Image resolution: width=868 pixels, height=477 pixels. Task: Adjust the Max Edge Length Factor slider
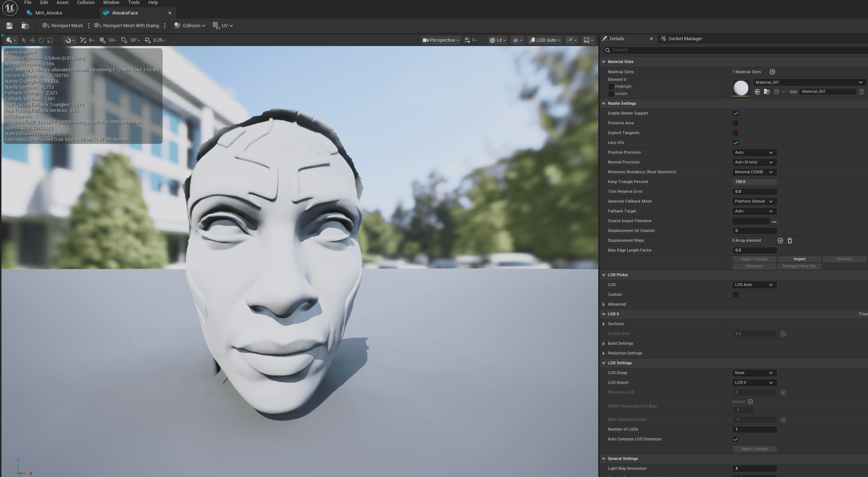pos(754,250)
